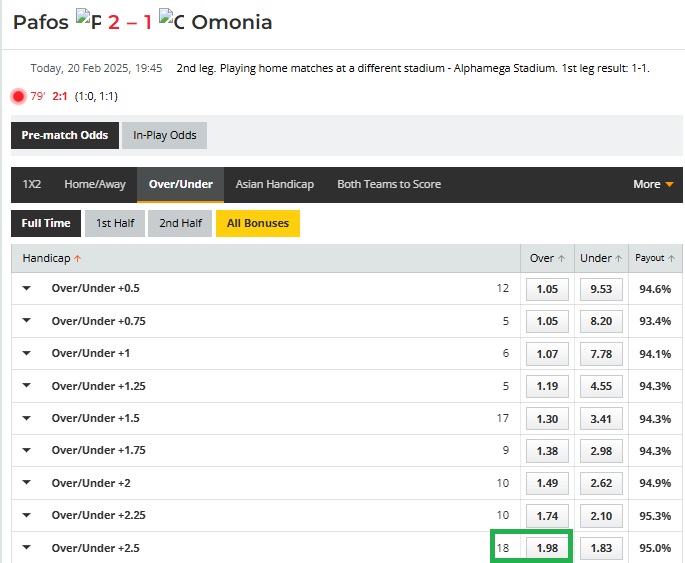Expand the Over/Under +0.5 row
The image size is (685, 563).
[x=27, y=288]
